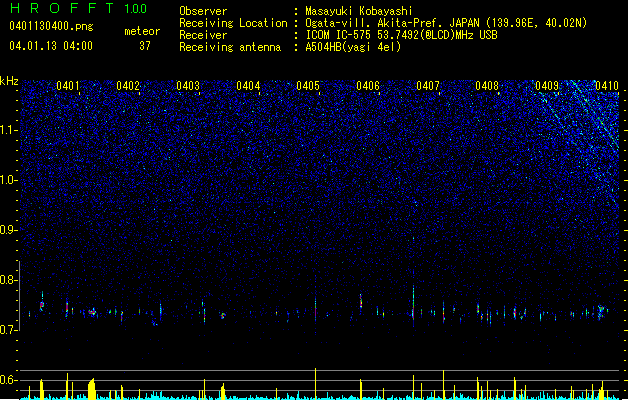Click the Observer label
Image resolution: width=629 pixels, height=400 pixels.
point(203,11)
